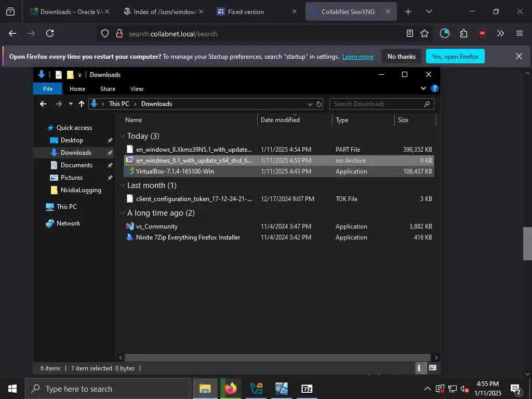Screen dimensions: 532x399
Task: Open Firefox view icon at top left
Action: click(10, 11)
